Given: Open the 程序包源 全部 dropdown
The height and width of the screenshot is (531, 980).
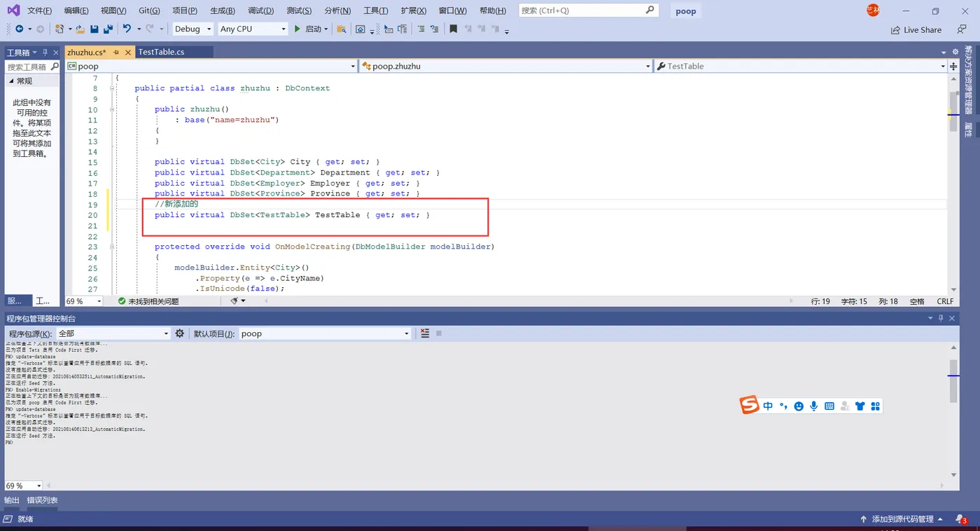Looking at the screenshot, I should pos(113,333).
